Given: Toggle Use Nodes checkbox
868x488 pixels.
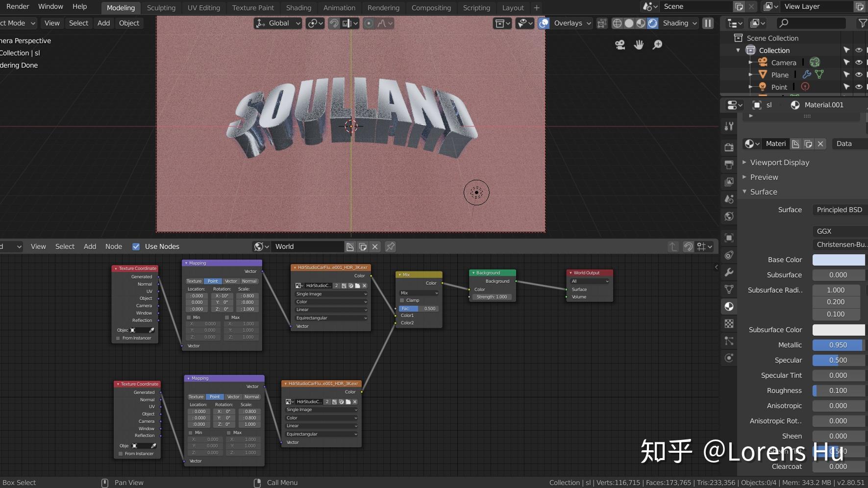Looking at the screenshot, I should [x=136, y=246].
